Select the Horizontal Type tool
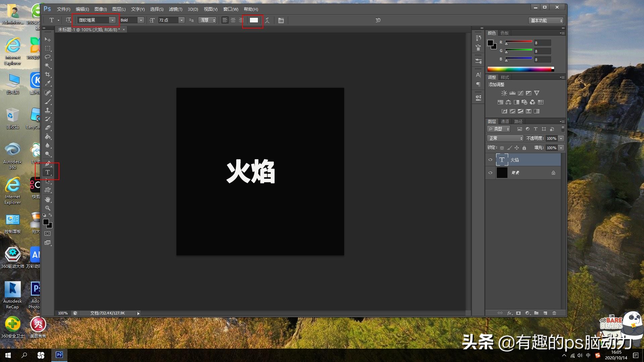 (x=48, y=172)
